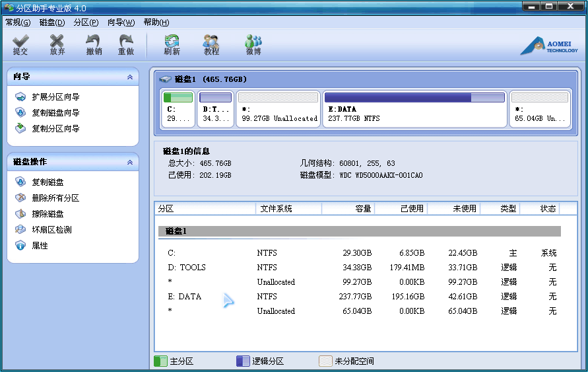This screenshot has width=588, height=372.
Task: Click the 刷新 (Refresh) toolbar icon
Action: (172, 45)
